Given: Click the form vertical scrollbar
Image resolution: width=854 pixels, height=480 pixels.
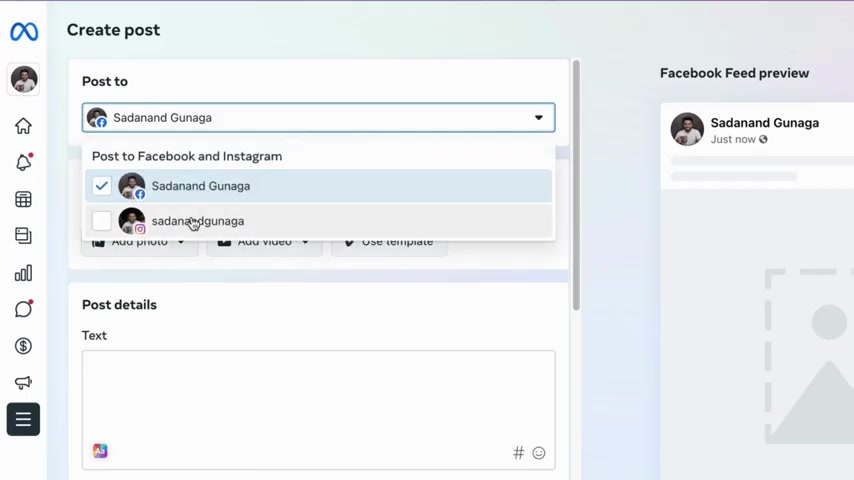Looking at the screenshot, I should (x=576, y=185).
